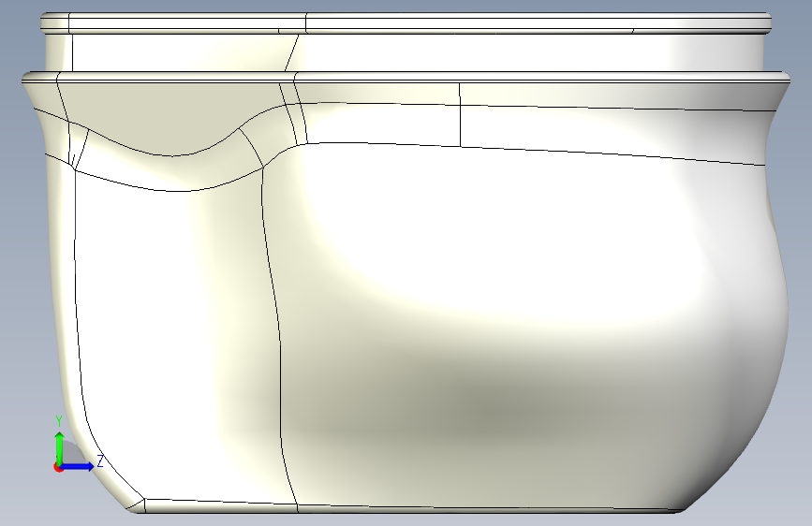Click the blue Z axis arrow of the triad

click(x=78, y=466)
